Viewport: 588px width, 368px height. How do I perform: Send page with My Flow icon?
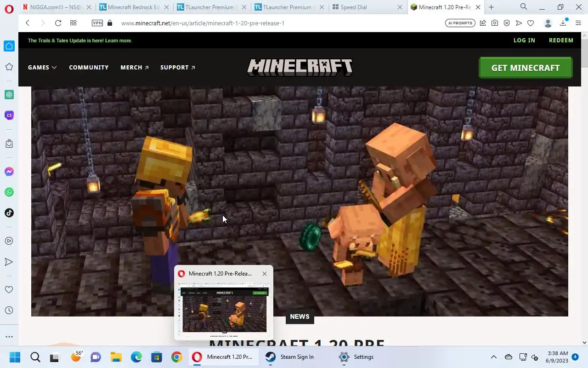coord(519,23)
